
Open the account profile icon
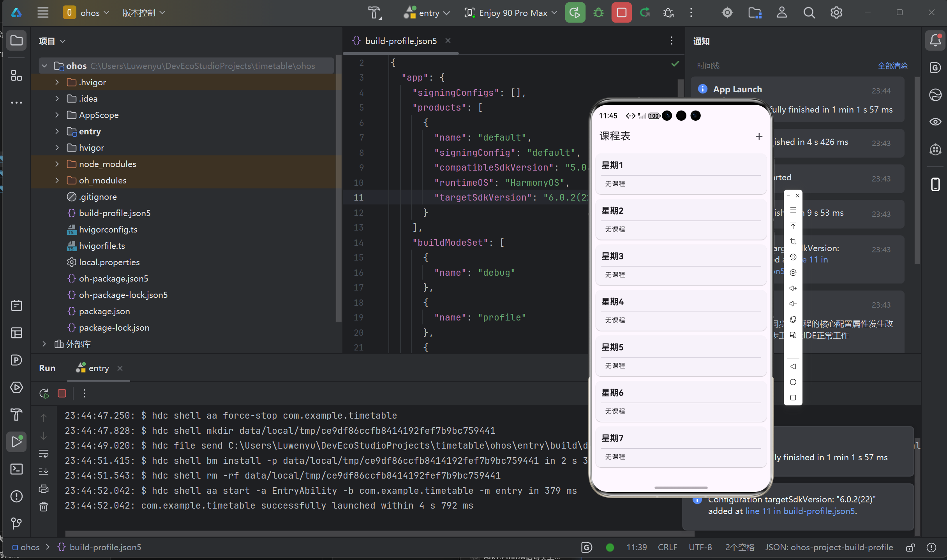pos(782,12)
